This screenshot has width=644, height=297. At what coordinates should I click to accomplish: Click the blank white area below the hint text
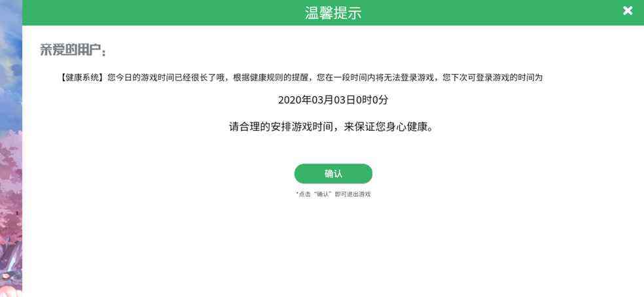point(333,247)
